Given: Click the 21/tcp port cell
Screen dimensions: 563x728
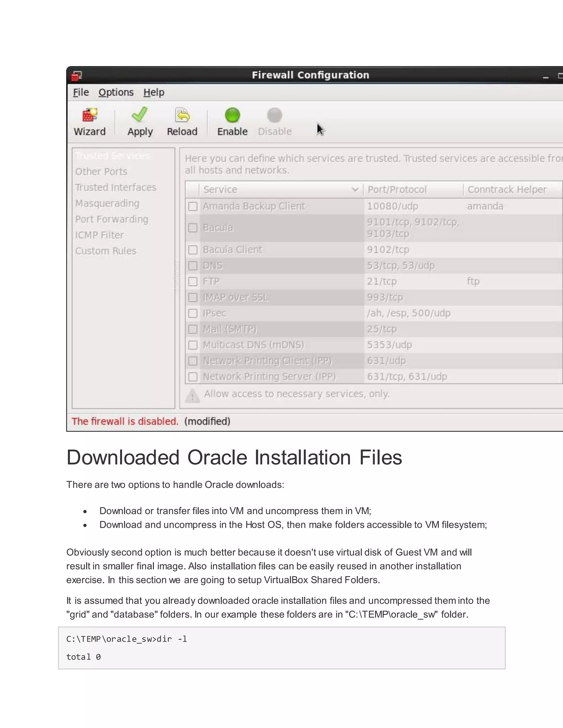Looking at the screenshot, I should (382, 282).
